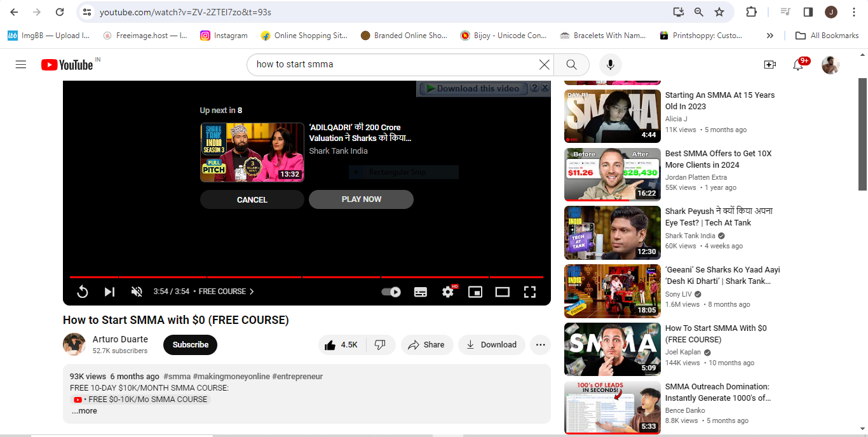
Task: Click the Download button below video
Action: (492, 345)
